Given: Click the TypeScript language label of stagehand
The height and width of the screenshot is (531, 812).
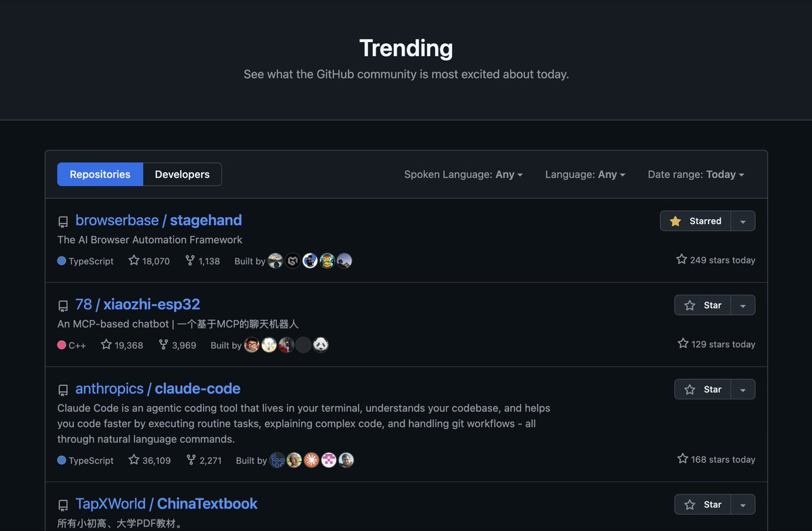Looking at the screenshot, I should coord(85,260).
